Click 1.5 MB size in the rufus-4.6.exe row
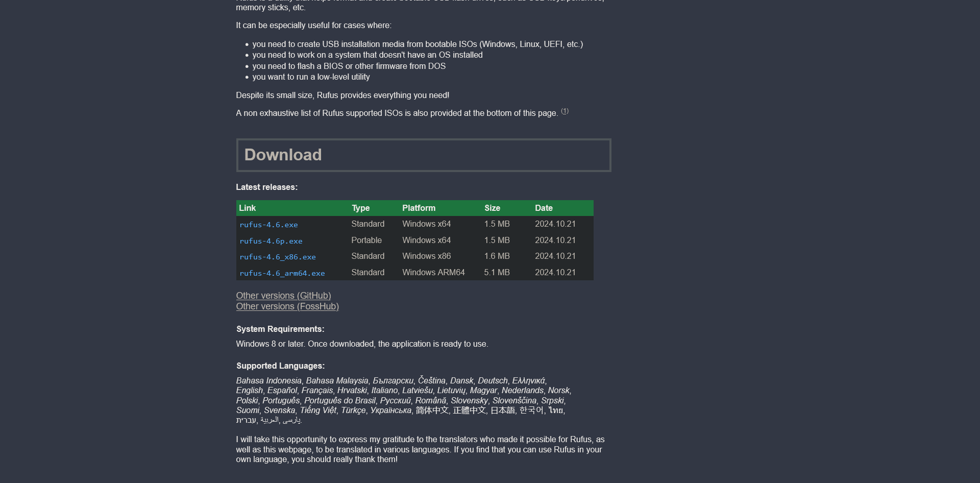980x483 pixels. [x=497, y=224]
